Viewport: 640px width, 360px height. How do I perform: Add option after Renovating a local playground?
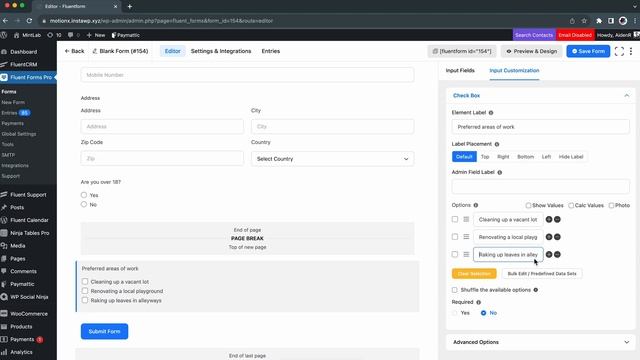pyautogui.click(x=549, y=237)
